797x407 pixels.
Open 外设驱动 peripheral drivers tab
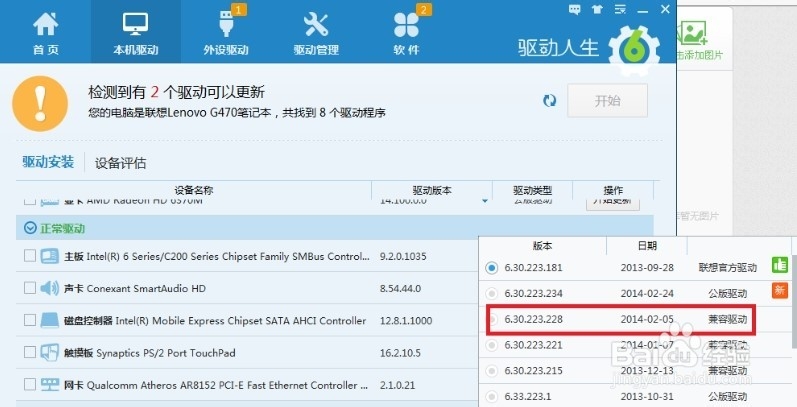226,33
